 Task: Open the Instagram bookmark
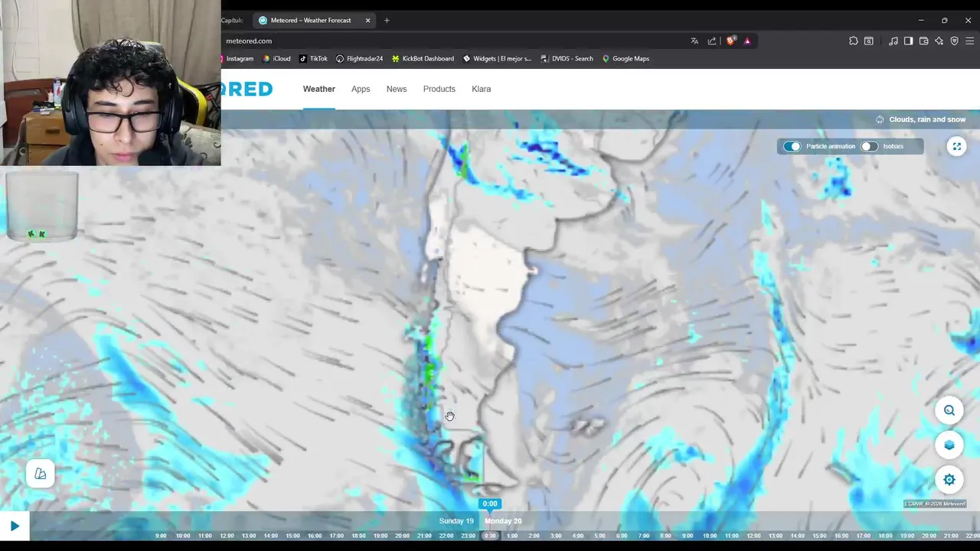pos(238,59)
